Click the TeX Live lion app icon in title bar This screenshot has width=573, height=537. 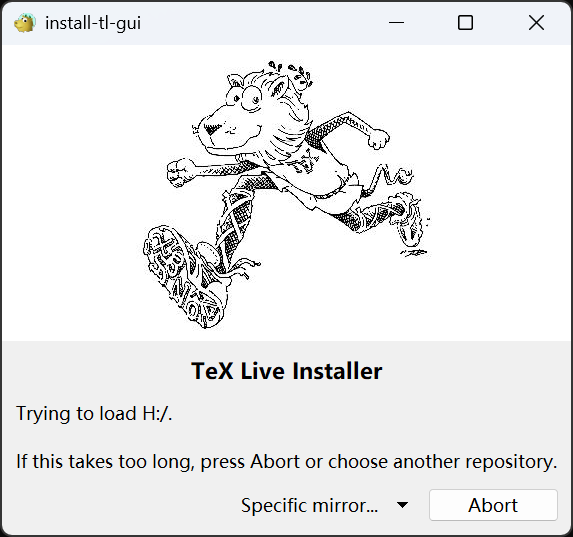click(24, 23)
